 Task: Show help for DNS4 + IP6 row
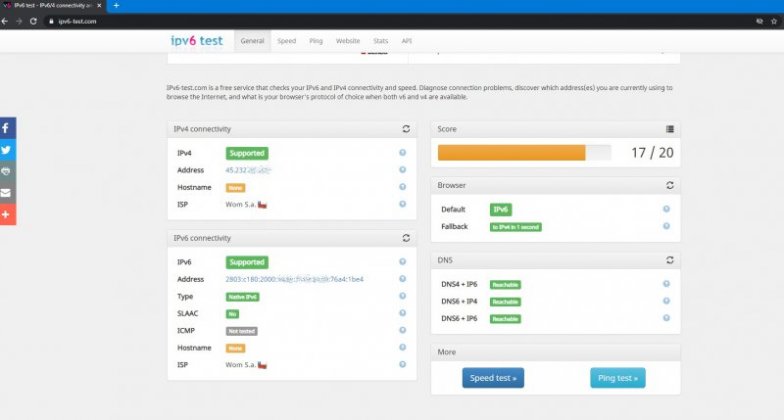click(666, 284)
